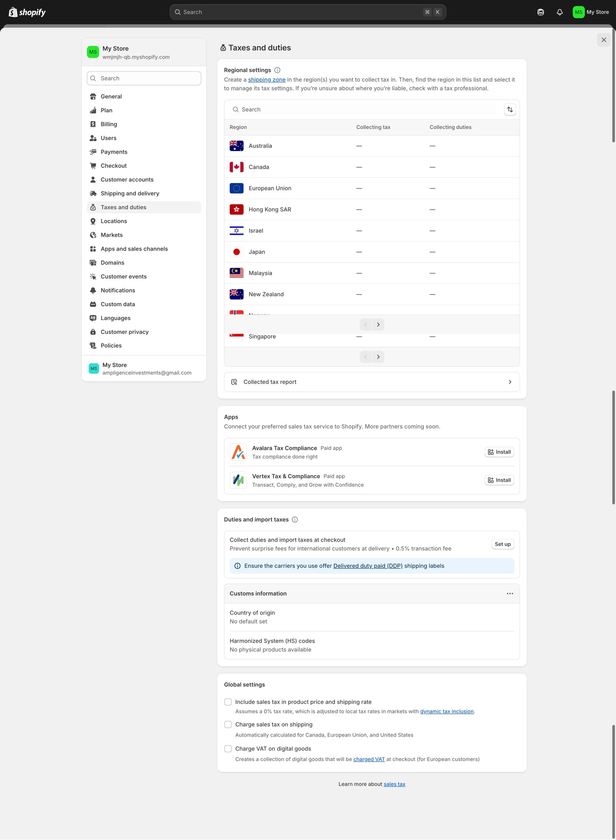
Task: Open the Delivered duty paid (DDP) link
Action: (x=368, y=566)
